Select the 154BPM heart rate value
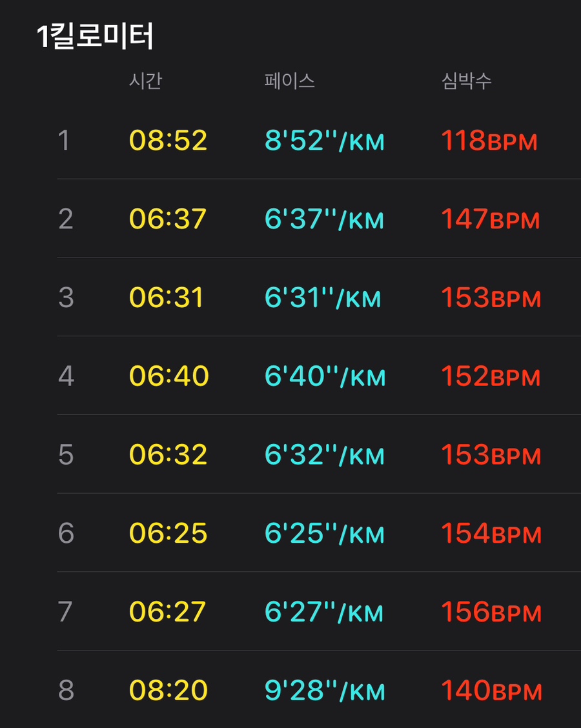Image resolution: width=581 pixels, height=728 pixels. pyautogui.click(x=491, y=532)
